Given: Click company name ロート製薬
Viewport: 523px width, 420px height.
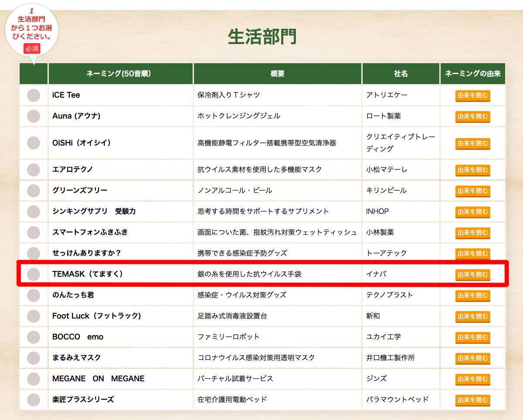Looking at the screenshot, I should click(384, 116).
